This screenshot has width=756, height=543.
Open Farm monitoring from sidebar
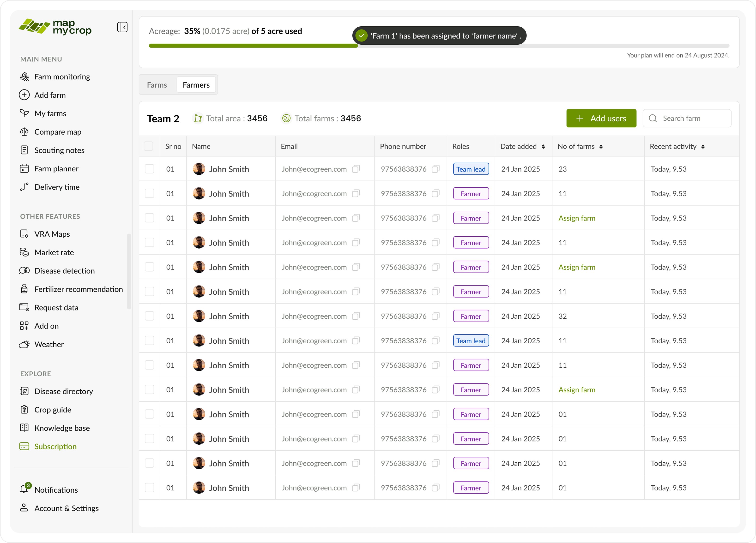tap(62, 77)
